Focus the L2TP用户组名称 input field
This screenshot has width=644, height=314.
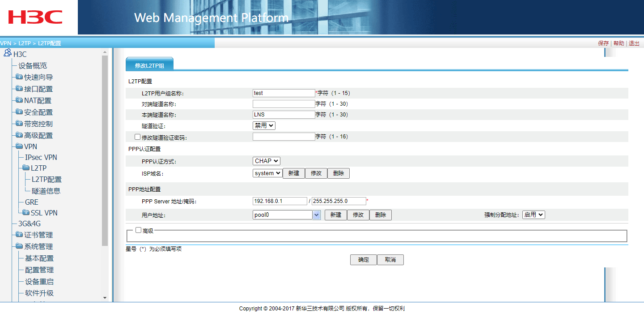pyautogui.click(x=284, y=93)
